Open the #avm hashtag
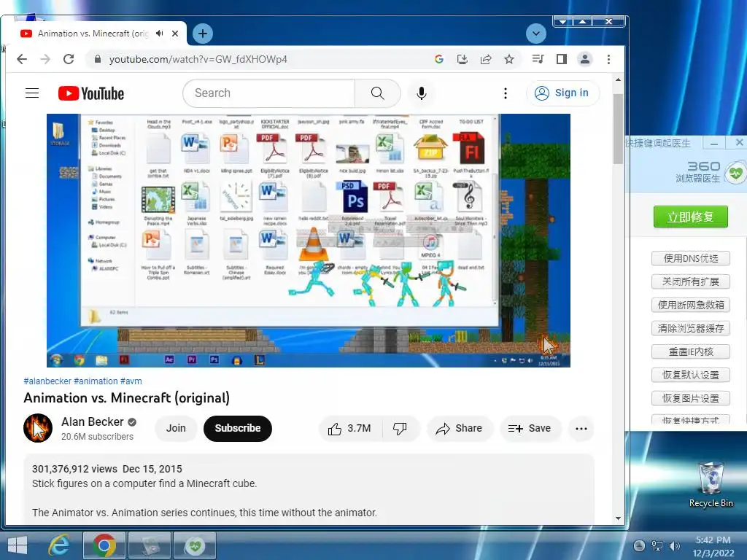This screenshot has width=747, height=560. (x=131, y=381)
